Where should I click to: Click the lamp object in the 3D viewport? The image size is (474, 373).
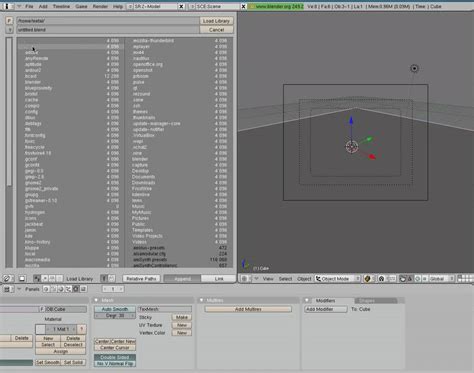414,68
